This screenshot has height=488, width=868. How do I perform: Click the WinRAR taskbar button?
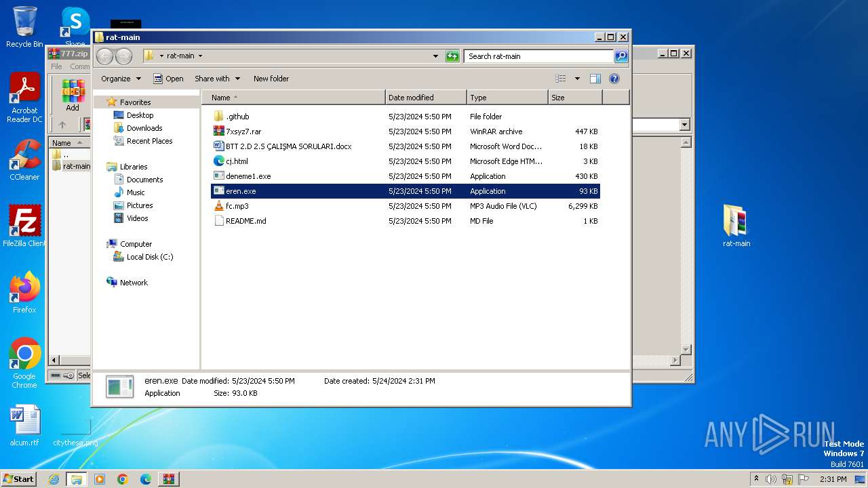(x=168, y=479)
